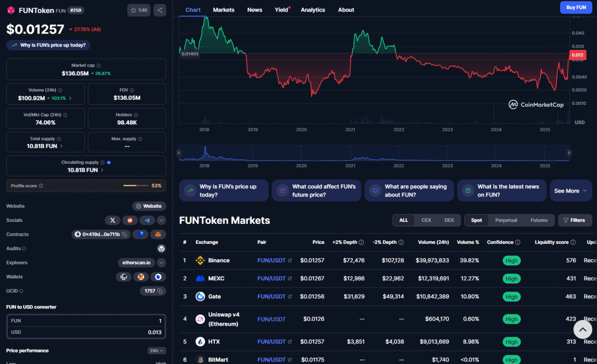The width and height of the screenshot is (597, 364).
Task: Switch to the News tab
Action: (255, 10)
